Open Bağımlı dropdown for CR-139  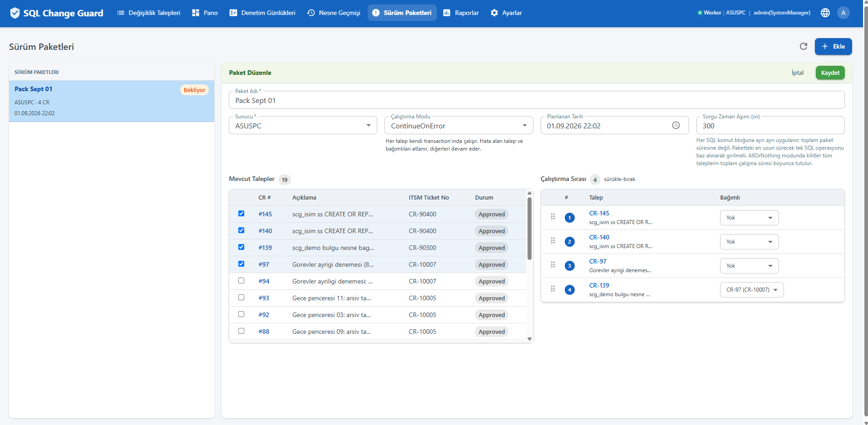(x=752, y=290)
